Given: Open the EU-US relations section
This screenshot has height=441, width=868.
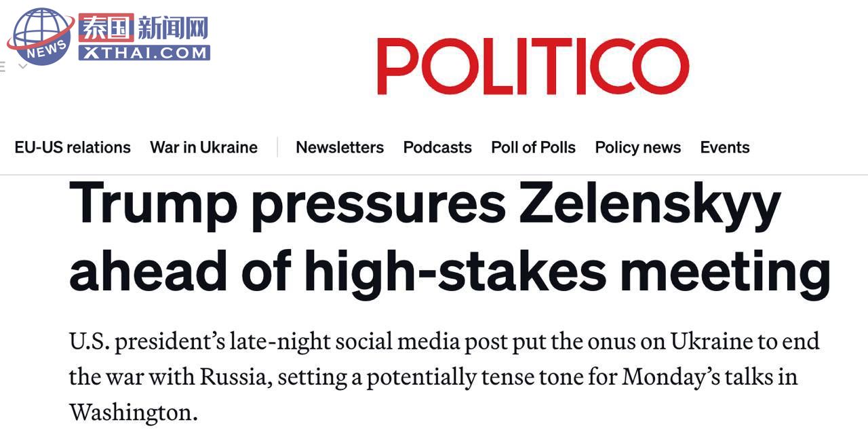Looking at the screenshot, I should (73, 147).
